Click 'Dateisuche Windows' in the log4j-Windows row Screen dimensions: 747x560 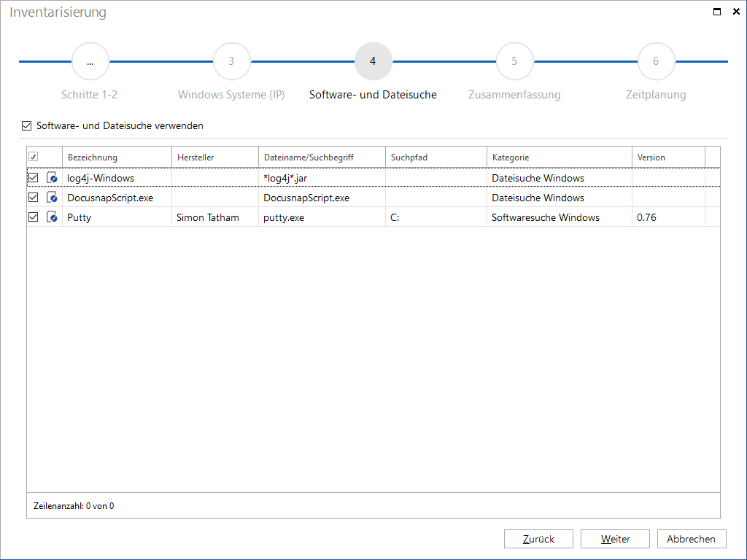560,178
